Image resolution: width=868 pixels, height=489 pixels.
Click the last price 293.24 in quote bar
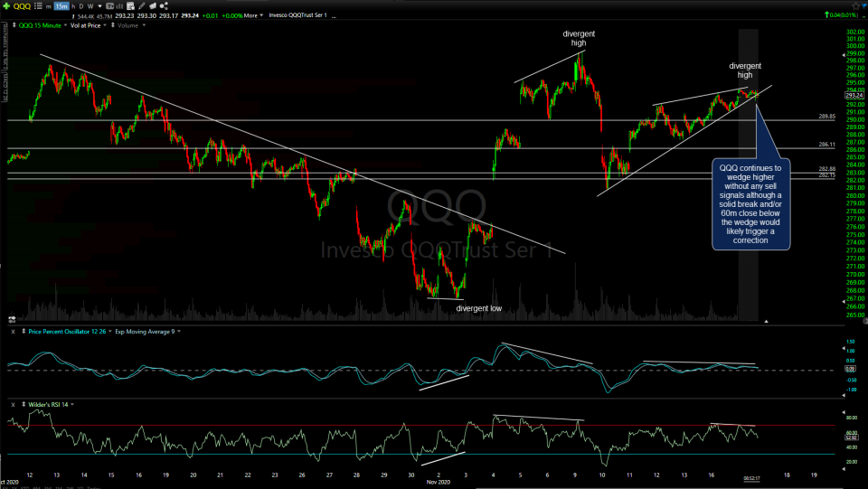(x=190, y=16)
